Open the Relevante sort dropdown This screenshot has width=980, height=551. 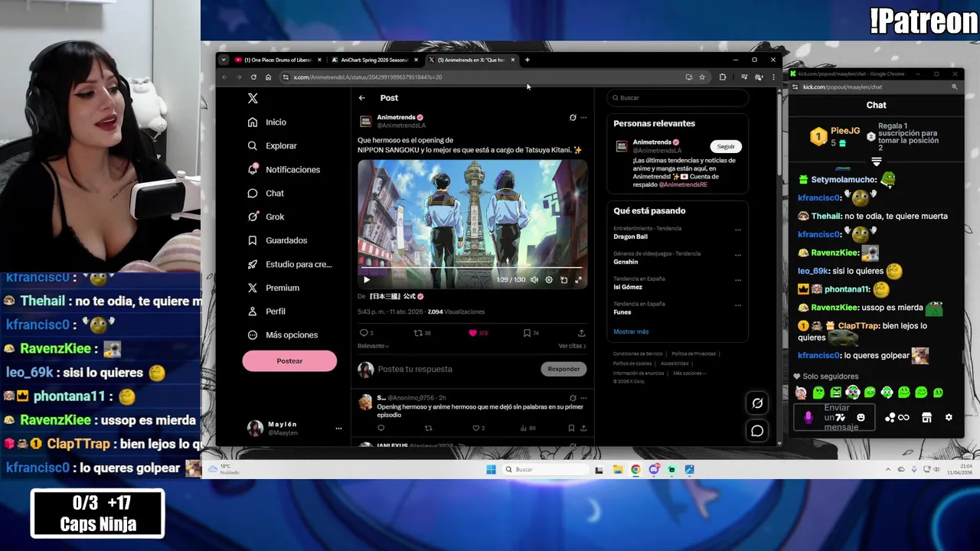click(x=373, y=346)
